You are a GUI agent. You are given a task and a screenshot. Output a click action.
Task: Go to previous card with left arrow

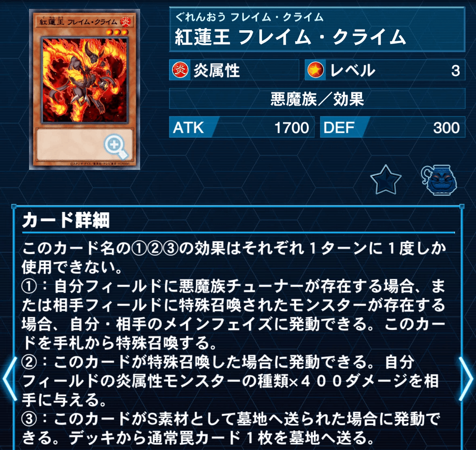point(10,379)
